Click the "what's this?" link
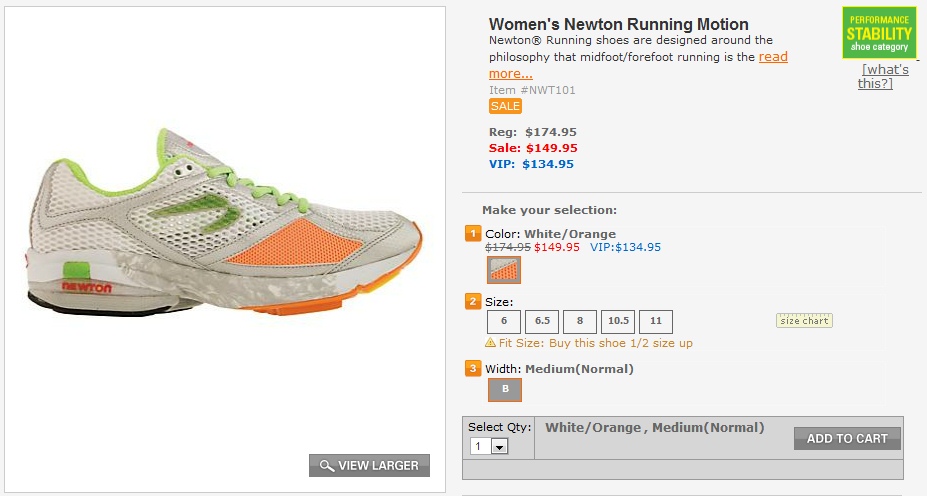The width and height of the screenshot is (927, 496). click(884, 76)
